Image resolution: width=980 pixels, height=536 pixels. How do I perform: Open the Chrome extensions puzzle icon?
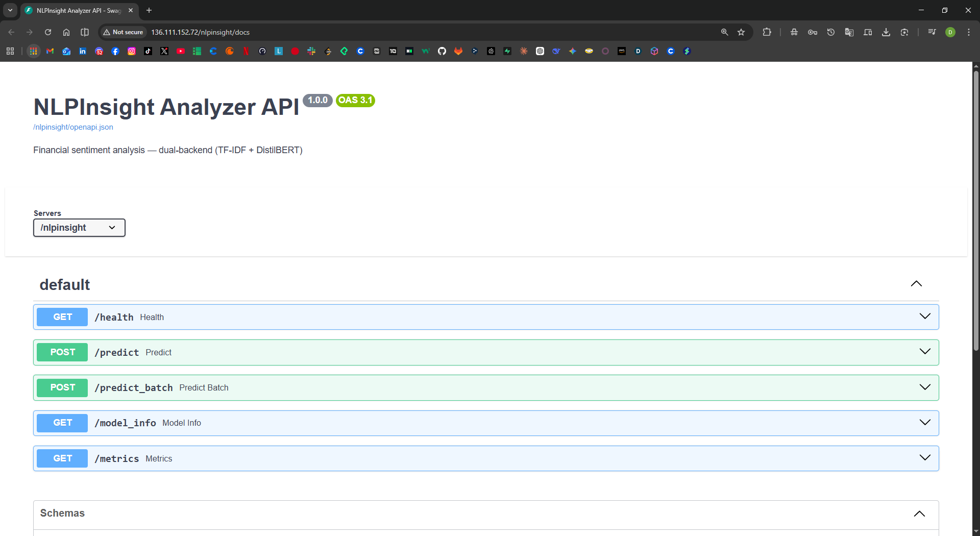click(x=767, y=32)
